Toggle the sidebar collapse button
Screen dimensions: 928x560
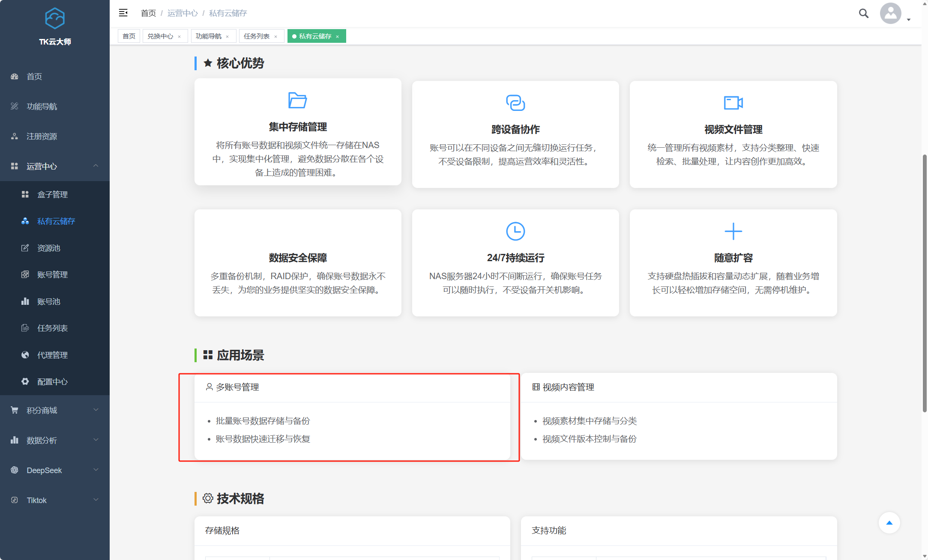[123, 13]
